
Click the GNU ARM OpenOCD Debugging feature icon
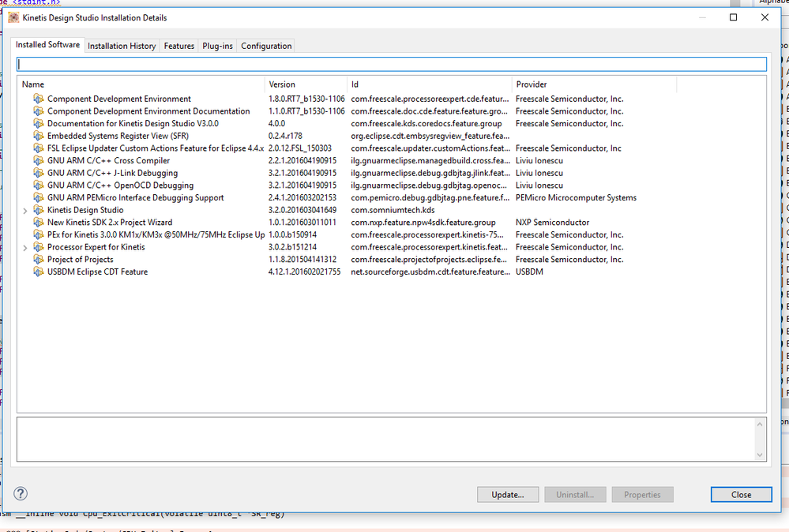(x=39, y=185)
